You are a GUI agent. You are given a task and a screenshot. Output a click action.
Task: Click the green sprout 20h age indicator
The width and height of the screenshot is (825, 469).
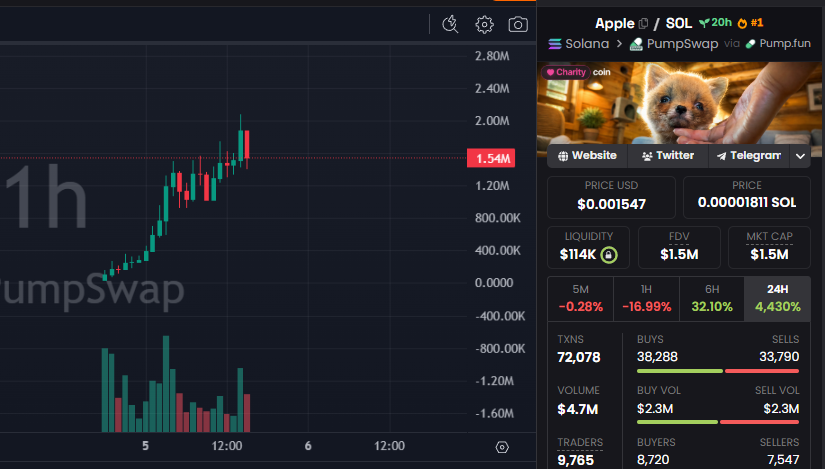(x=715, y=23)
